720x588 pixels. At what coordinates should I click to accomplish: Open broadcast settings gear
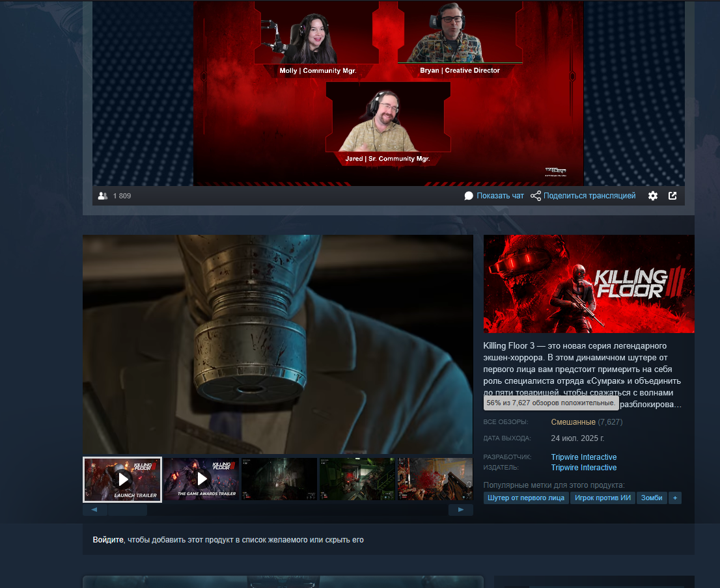coord(652,196)
